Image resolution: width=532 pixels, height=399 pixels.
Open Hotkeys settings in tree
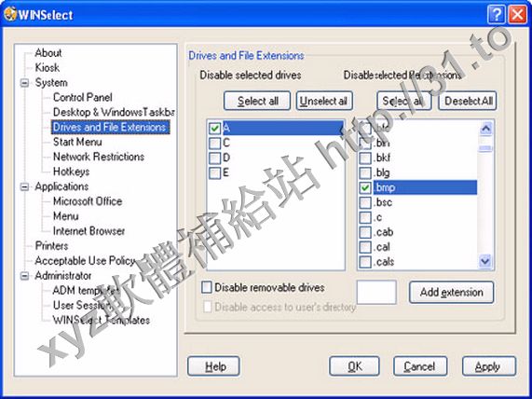(x=71, y=172)
